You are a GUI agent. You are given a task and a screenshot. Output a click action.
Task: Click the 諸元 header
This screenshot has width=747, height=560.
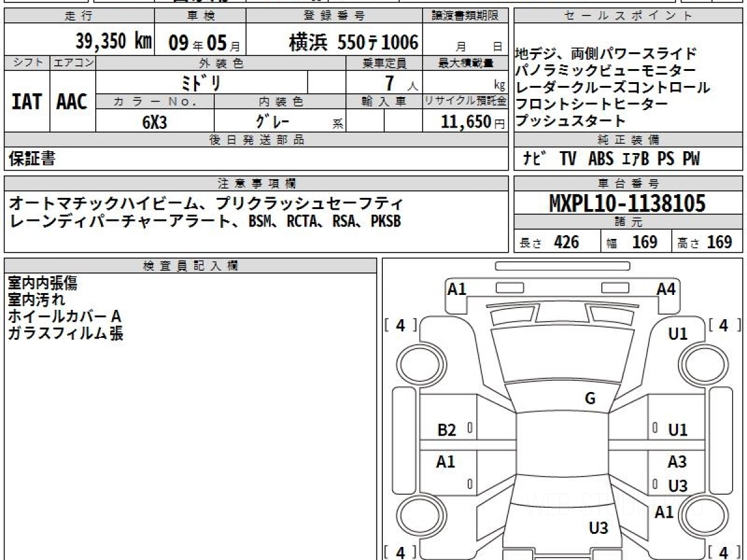(x=628, y=222)
